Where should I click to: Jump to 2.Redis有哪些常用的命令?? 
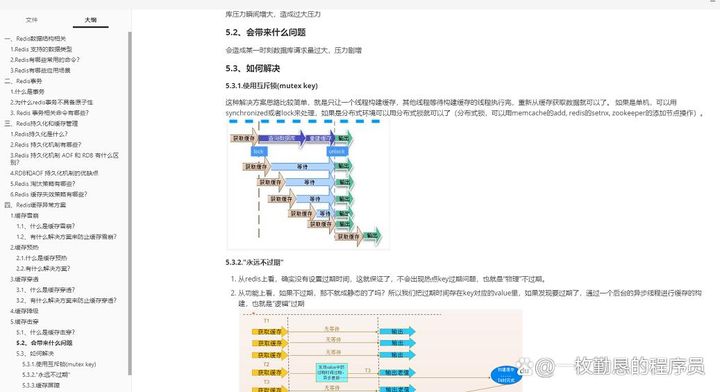(45, 60)
